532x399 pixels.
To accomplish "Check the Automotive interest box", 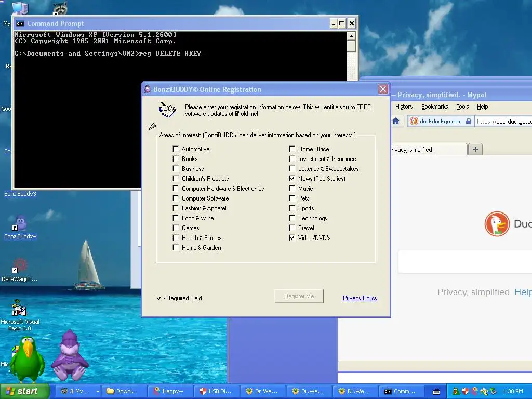I will (x=176, y=149).
